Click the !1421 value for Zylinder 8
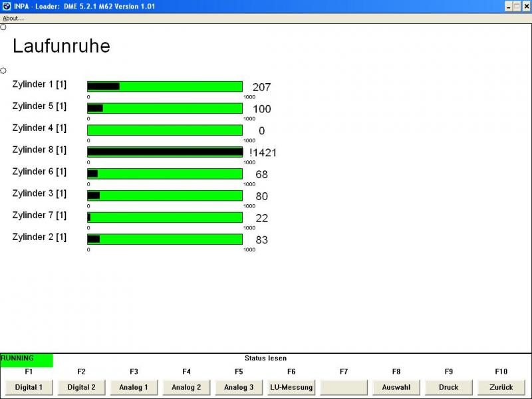The height and width of the screenshot is (399, 532). click(263, 153)
